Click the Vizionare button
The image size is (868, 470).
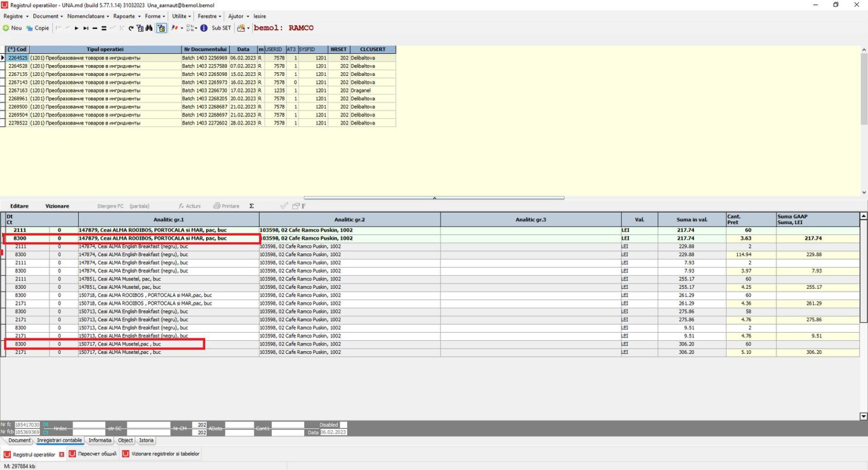point(58,206)
